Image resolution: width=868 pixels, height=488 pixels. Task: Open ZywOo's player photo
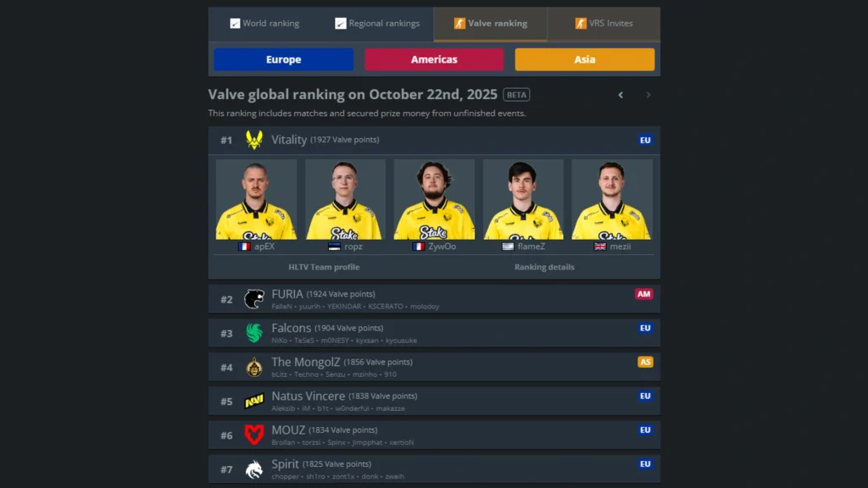pyautogui.click(x=434, y=199)
